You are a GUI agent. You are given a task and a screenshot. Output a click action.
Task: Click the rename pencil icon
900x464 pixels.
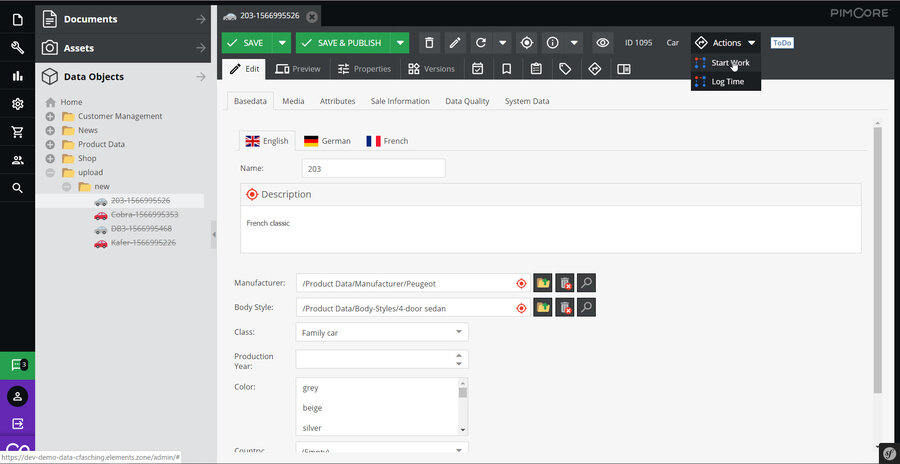[x=455, y=43]
